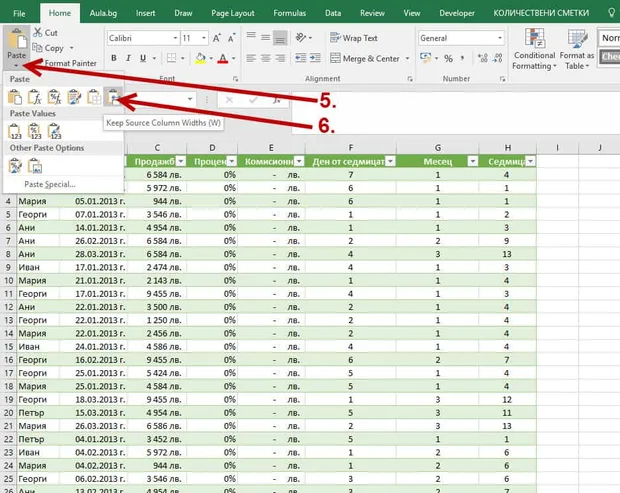Switch to the Insert tab

point(145,13)
